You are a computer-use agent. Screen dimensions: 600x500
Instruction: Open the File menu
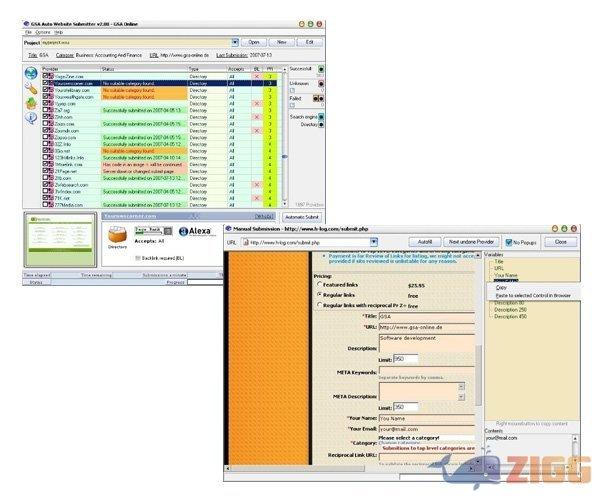(x=28, y=33)
